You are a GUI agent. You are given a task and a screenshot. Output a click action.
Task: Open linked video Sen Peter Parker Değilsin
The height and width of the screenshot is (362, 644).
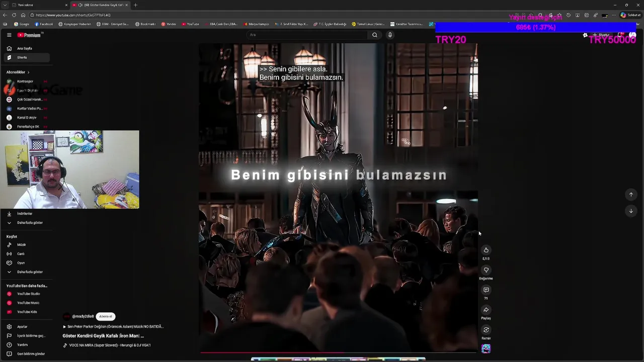tap(113, 327)
